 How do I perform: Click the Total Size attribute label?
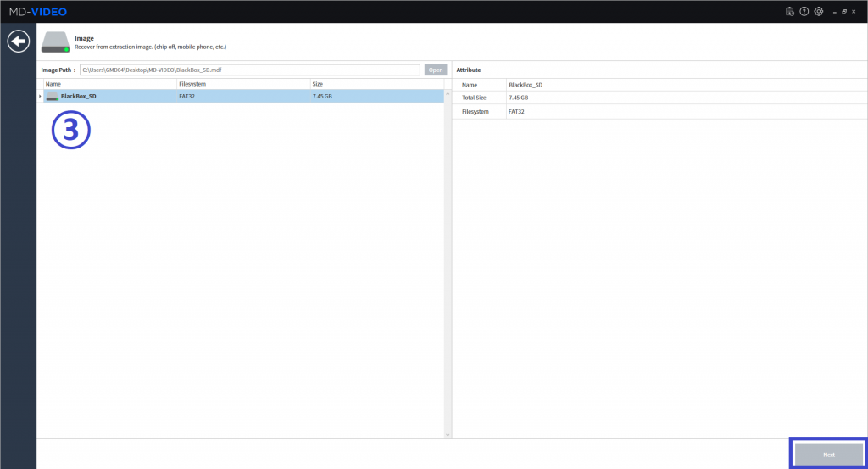(x=474, y=98)
